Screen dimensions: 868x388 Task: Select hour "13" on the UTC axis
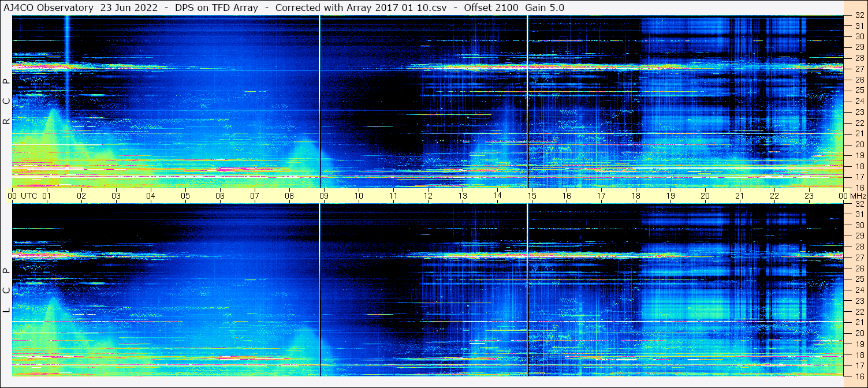(463, 196)
